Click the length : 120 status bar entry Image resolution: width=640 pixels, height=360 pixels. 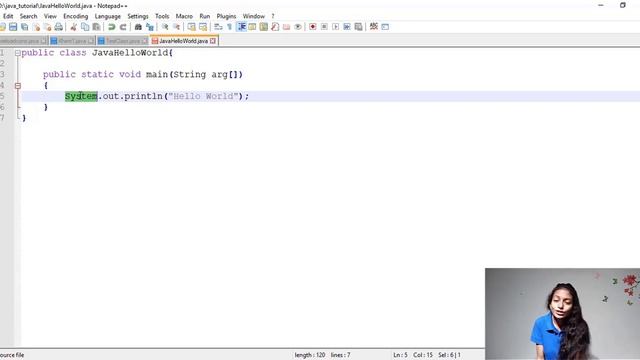(x=310, y=355)
